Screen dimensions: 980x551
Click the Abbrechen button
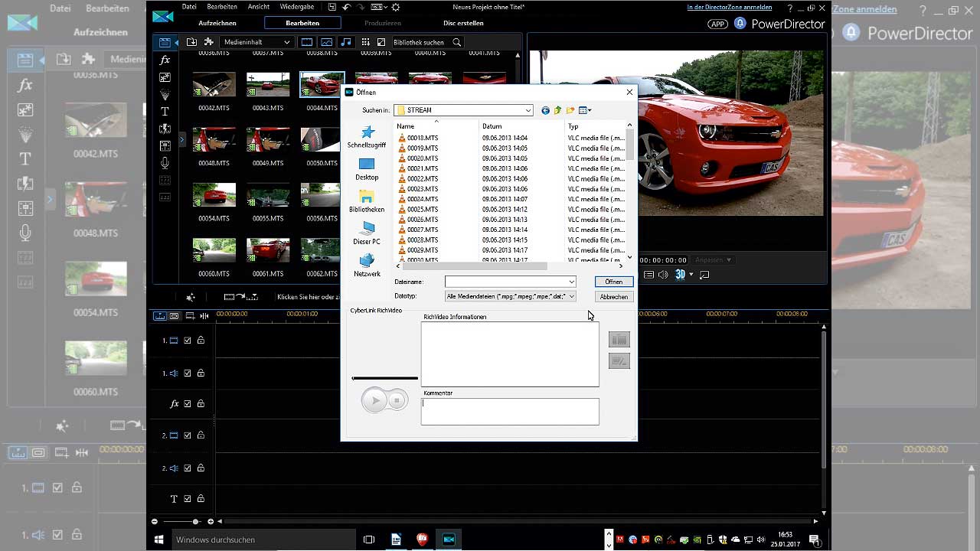click(613, 297)
